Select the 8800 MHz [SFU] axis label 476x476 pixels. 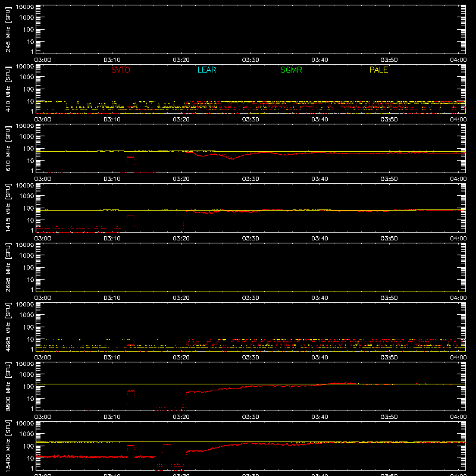pyautogui.click(x=8, y=387)
